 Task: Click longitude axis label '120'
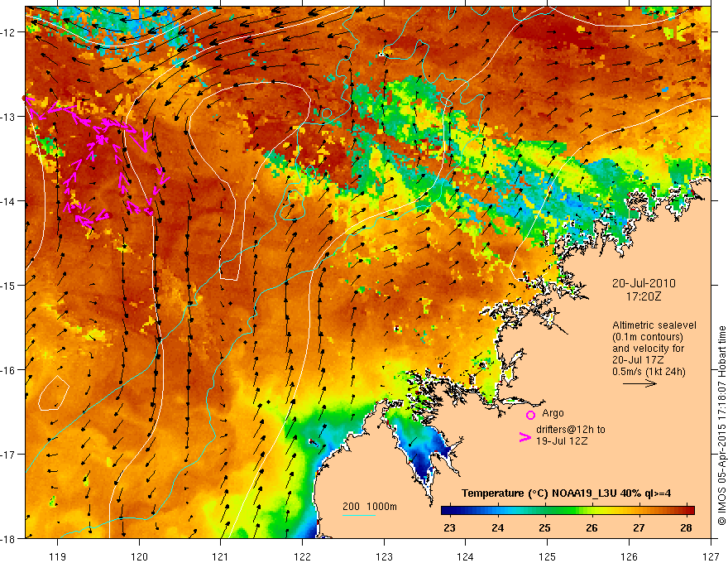139,556
